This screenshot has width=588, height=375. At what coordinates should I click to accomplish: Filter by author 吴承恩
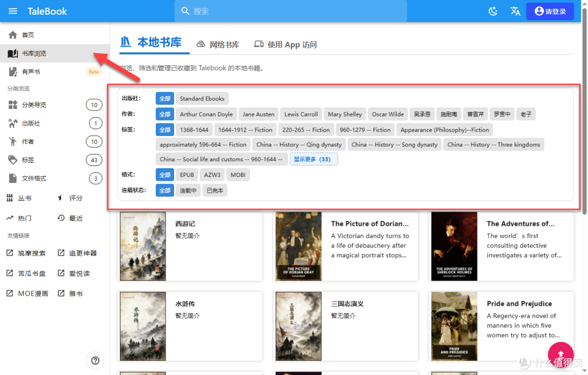(x=422, y=114)
